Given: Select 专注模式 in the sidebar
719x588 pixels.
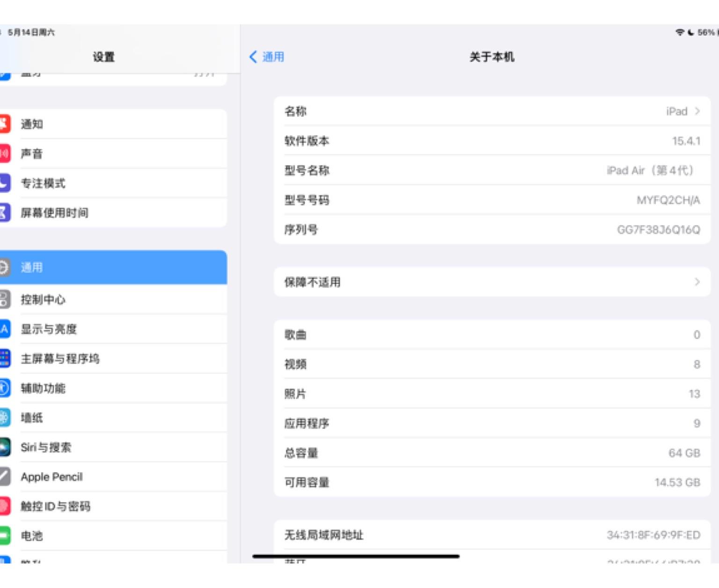Looking at the screenshot, I should tap(113, 183).
